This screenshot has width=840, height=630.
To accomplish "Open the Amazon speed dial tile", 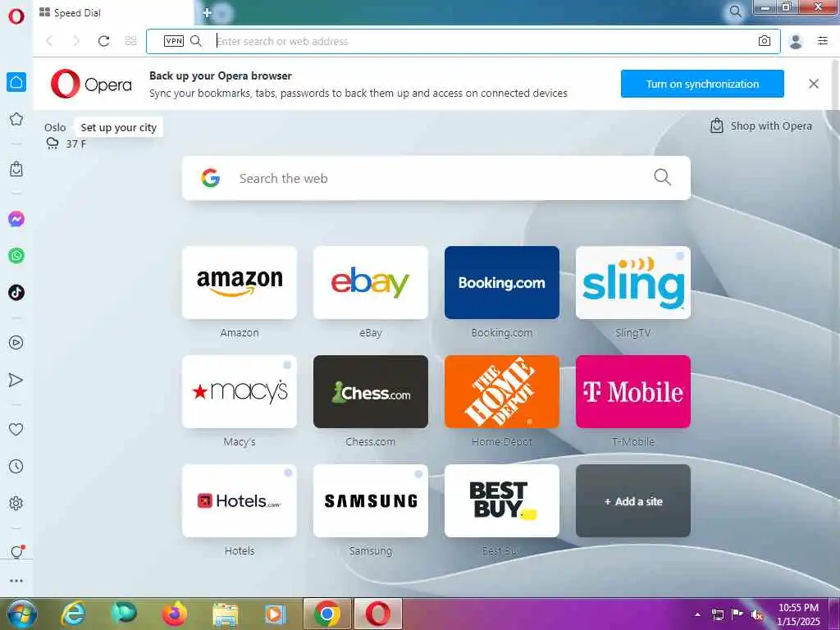I will coord(240,282).
